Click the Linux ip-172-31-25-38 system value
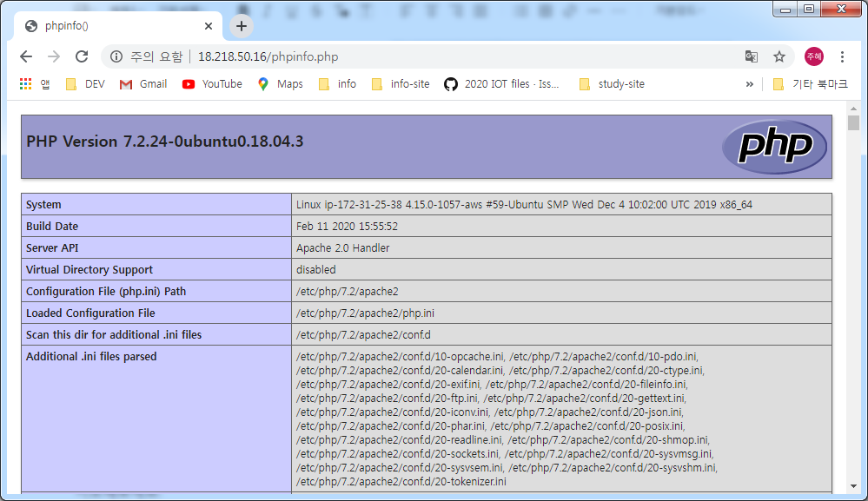This screenshot has width=868, height=501. click(x=524, y=205)
